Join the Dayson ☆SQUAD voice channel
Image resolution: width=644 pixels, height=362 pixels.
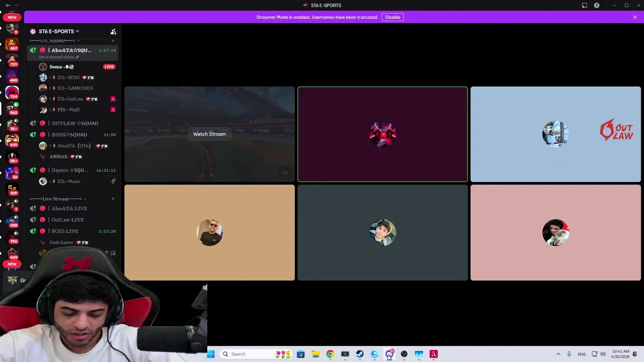pos(73,170)
